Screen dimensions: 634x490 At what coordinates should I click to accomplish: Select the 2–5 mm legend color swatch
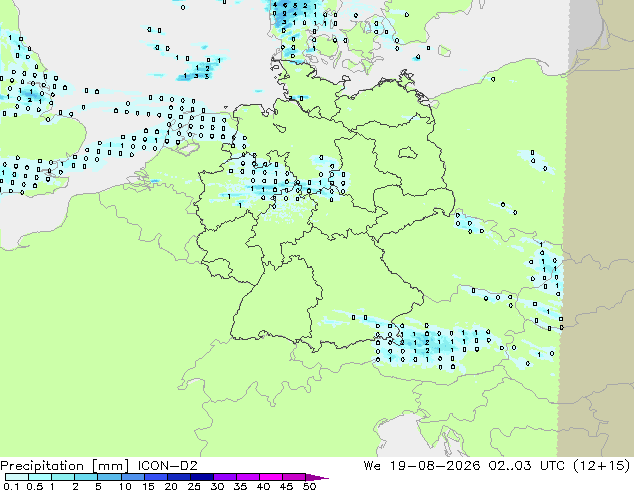tap(86, 477)
